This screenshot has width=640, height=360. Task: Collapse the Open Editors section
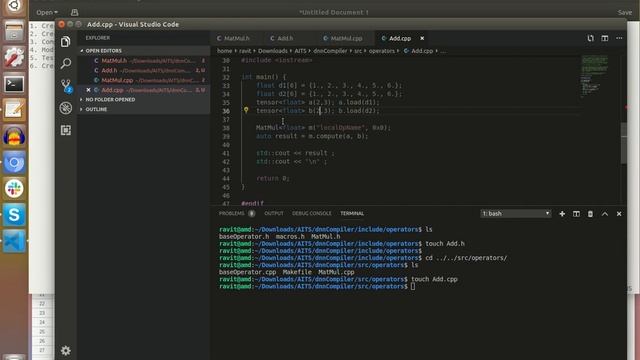(144, 51)
